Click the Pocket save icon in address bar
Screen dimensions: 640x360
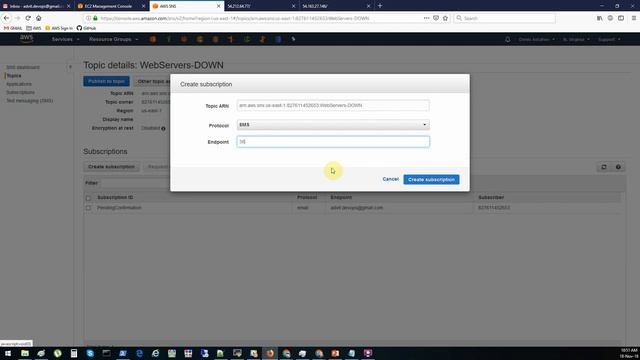tap(436, 18)
